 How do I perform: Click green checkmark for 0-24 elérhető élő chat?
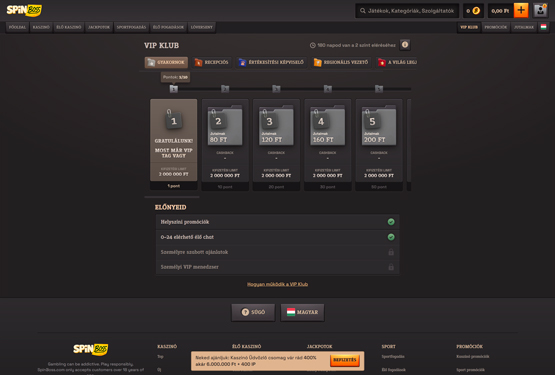pyautogui.click(x=391, y=237)
